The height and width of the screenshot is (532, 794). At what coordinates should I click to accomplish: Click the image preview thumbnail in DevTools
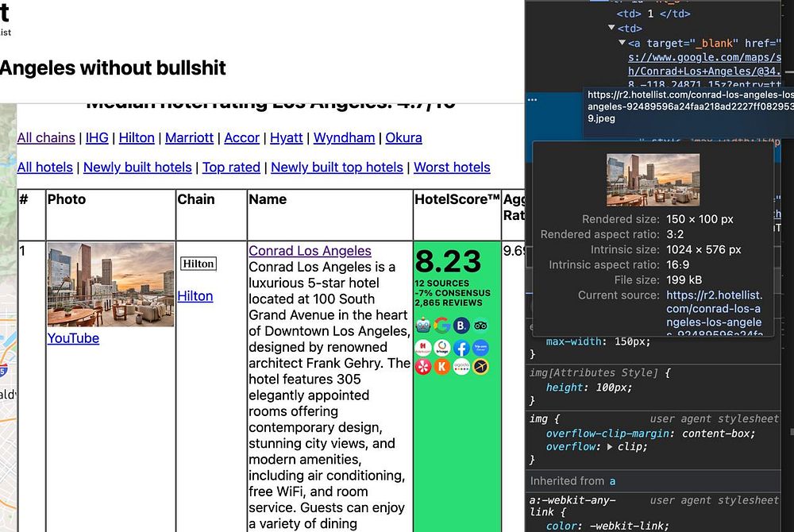point(653,179)
